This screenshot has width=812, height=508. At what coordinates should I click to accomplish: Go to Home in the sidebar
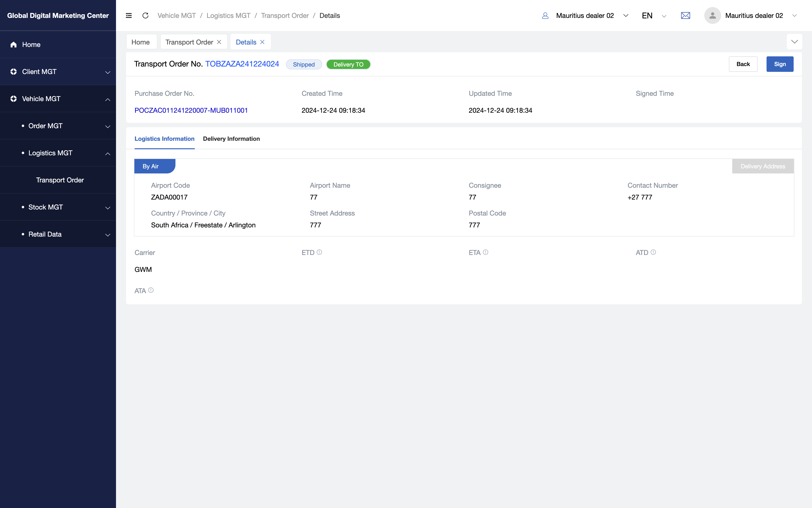tap(58, 44)
